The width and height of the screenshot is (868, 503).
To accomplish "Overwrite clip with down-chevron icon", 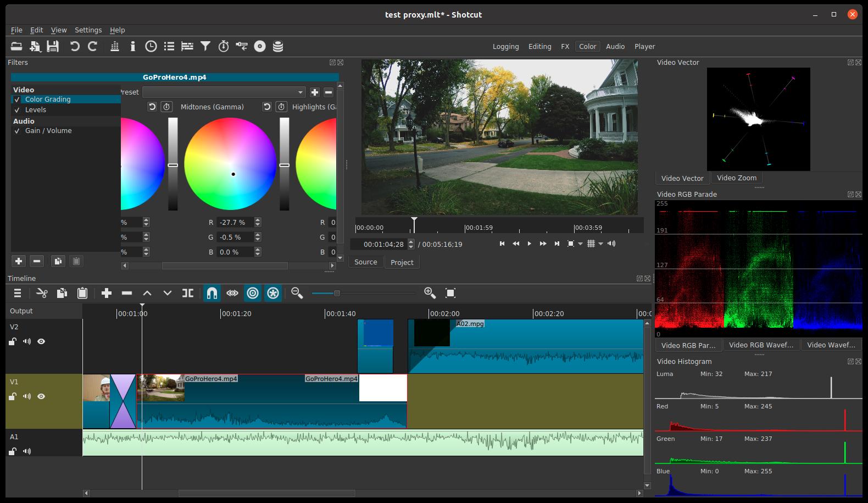I will pos(168,293).
